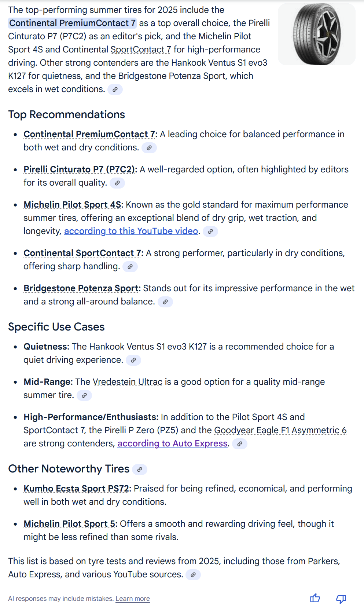Open the Michelin Pilot Sport 4S bullet link
The width and height of the screenshot is (364, 610).
[x=73, y=205]
